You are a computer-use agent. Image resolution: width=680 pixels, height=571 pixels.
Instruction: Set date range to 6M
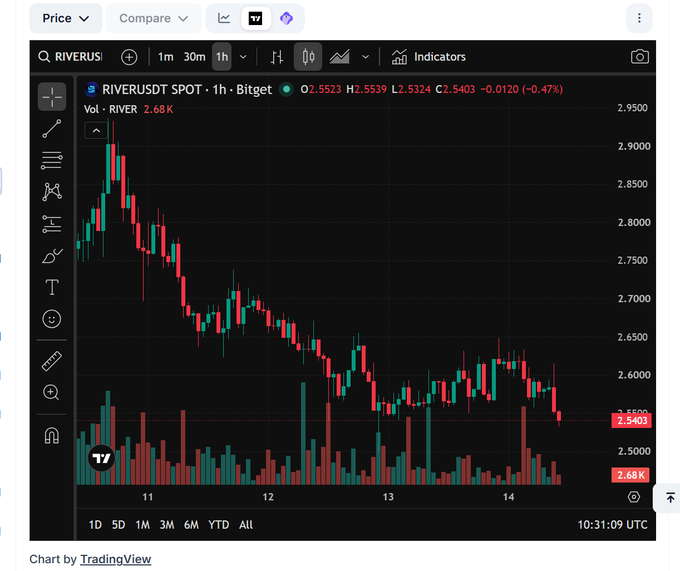(191, 525)
